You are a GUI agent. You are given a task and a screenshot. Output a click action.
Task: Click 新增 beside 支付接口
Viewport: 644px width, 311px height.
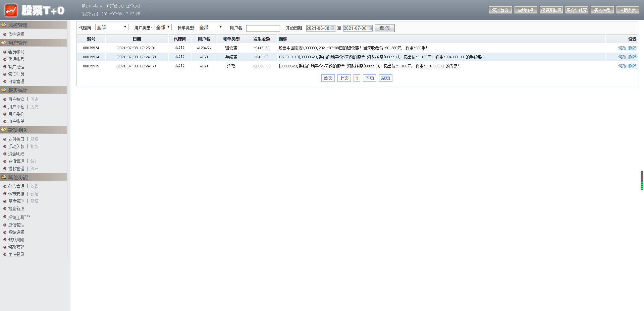[34, 139]
